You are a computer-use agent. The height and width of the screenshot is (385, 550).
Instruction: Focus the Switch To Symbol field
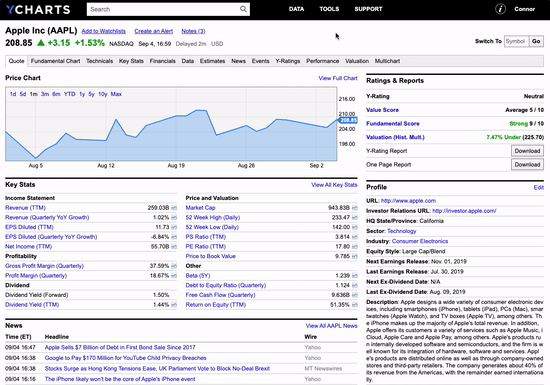[x=516, y=41]
